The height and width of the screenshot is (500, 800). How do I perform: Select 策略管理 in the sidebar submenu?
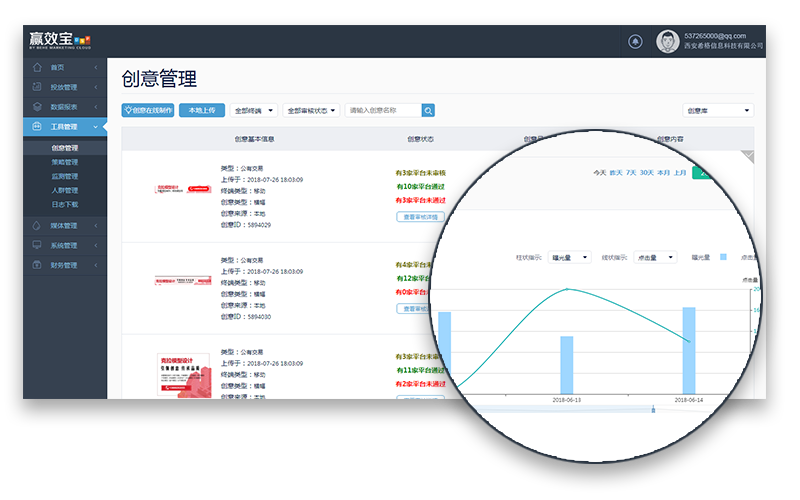click(64, 162)
